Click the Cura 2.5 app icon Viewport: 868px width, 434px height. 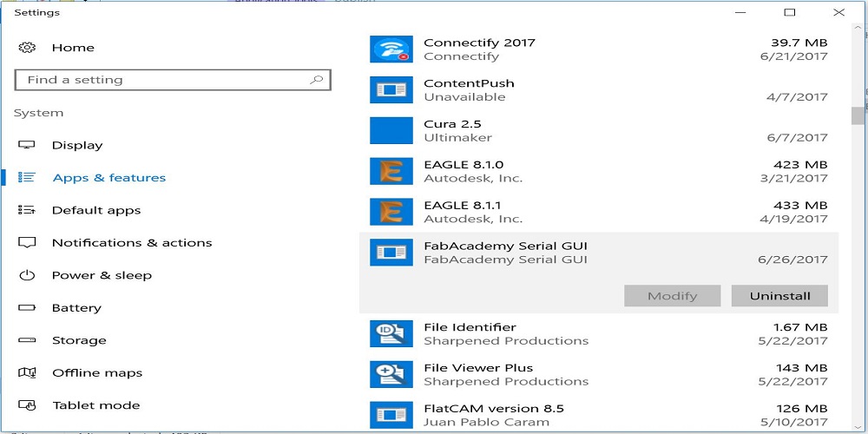pos(391,131)
